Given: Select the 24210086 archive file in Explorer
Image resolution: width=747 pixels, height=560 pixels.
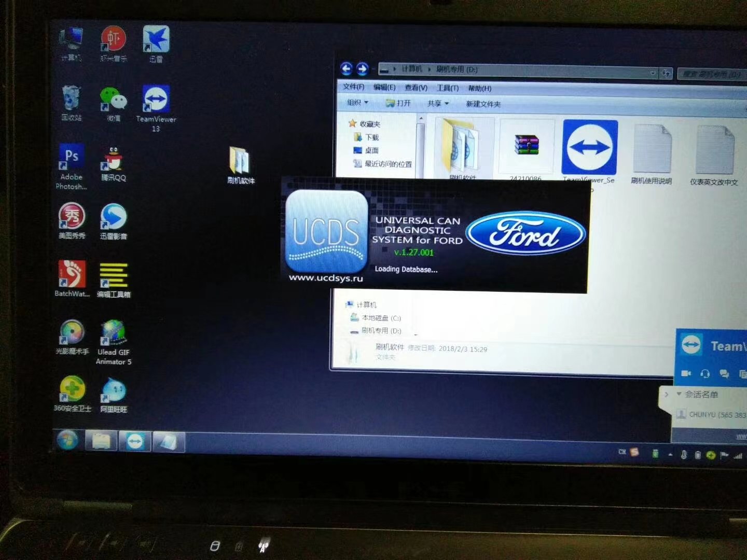Looking at the screenshot, I should click(526, 151).
